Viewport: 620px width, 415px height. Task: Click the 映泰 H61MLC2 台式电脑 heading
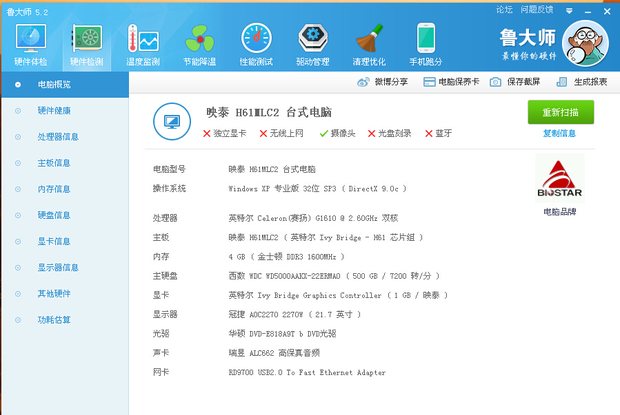coord(269,113)
